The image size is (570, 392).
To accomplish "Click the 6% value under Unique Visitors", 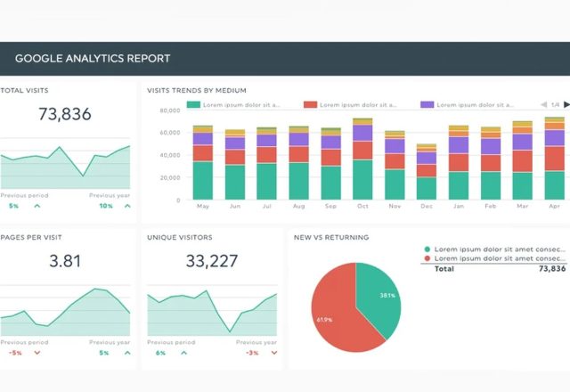I will (x=160, y=353).
